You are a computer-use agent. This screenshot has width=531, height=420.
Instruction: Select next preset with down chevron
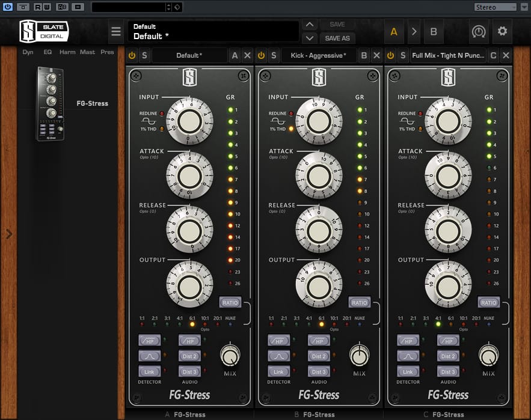coord(310,38)
